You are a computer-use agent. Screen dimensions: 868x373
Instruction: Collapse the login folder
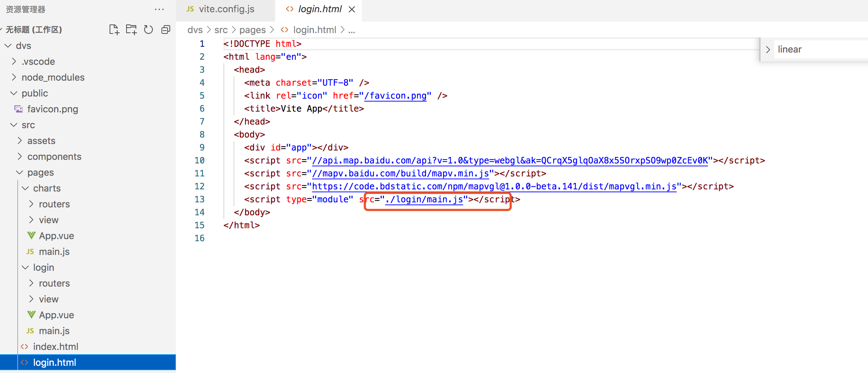pos(25,268)
